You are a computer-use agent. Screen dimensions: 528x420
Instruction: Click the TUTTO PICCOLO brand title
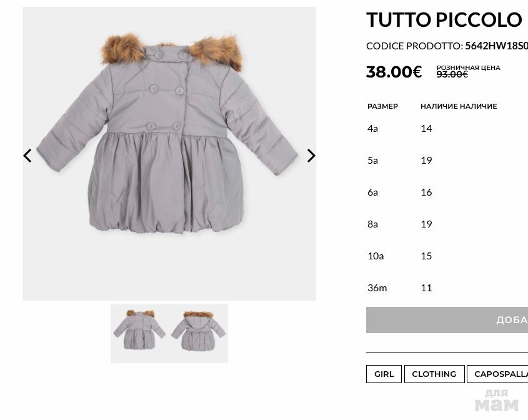(x=444, y=19)
